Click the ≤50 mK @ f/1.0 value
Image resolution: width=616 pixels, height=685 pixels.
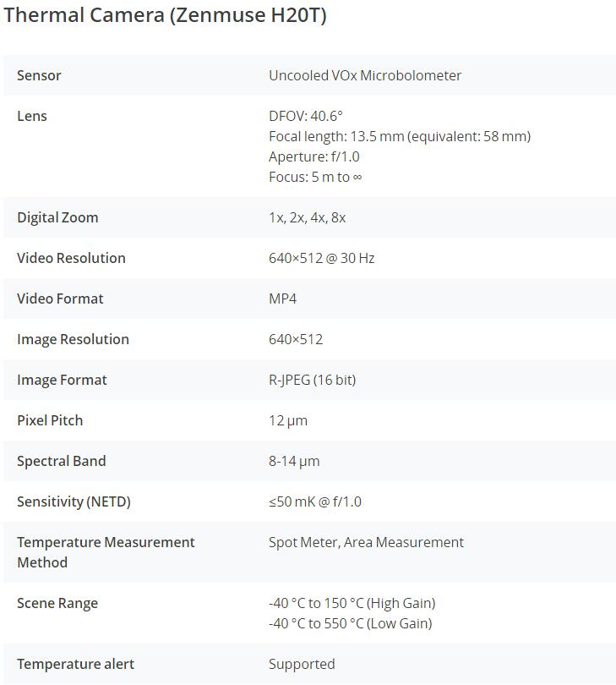pos(315,502)
